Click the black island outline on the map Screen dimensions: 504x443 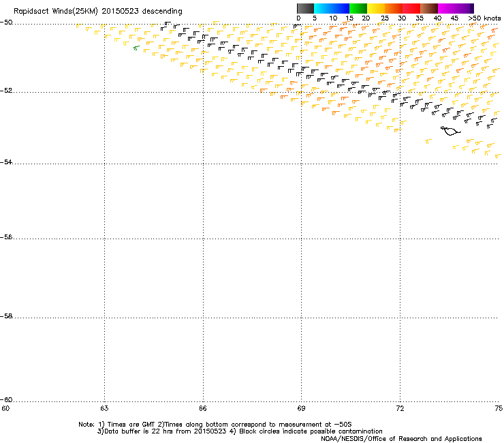coord(450,131)
